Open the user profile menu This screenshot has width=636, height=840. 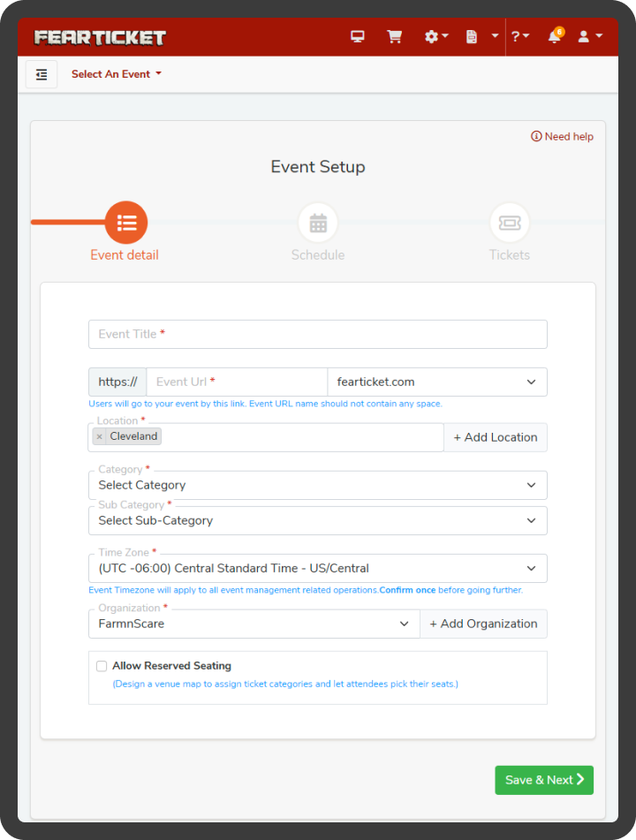point(589,37)
